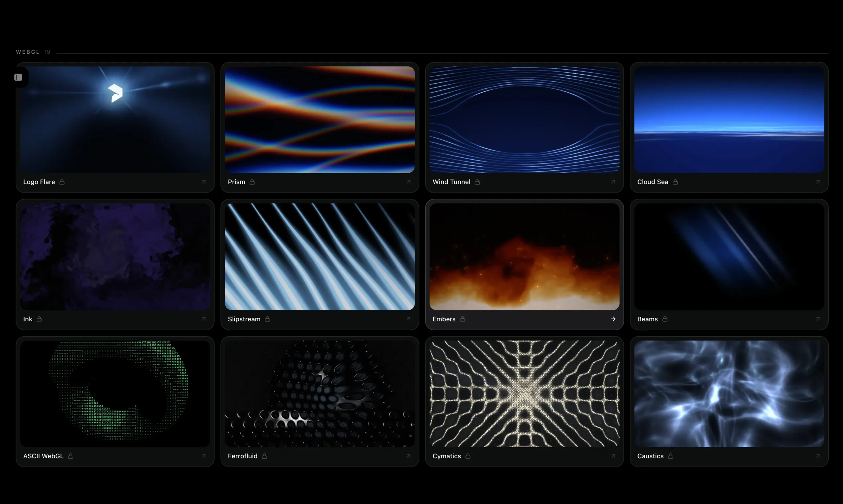The image size is (843, 504).
Task: Select the Embers fire preview thumbnail
Action: point(524,257)
